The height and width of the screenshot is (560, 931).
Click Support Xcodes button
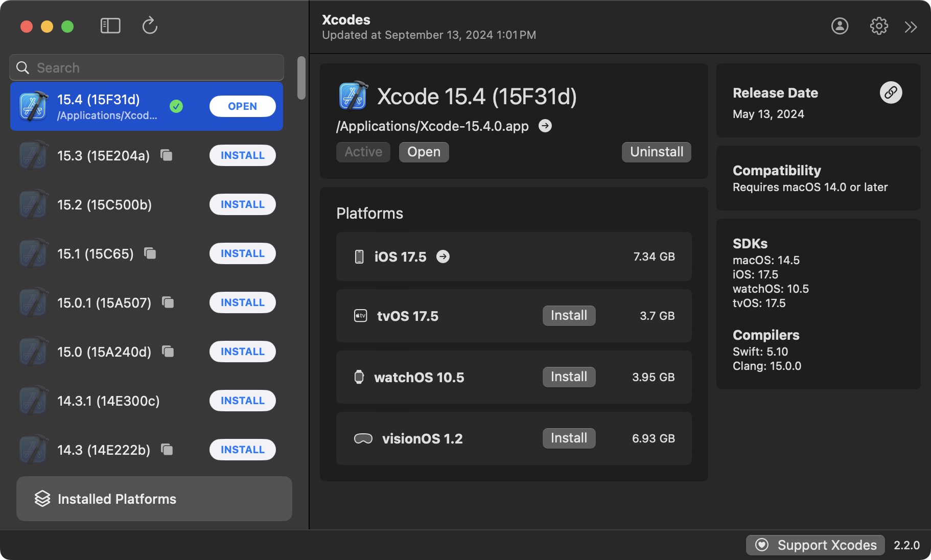817,545
